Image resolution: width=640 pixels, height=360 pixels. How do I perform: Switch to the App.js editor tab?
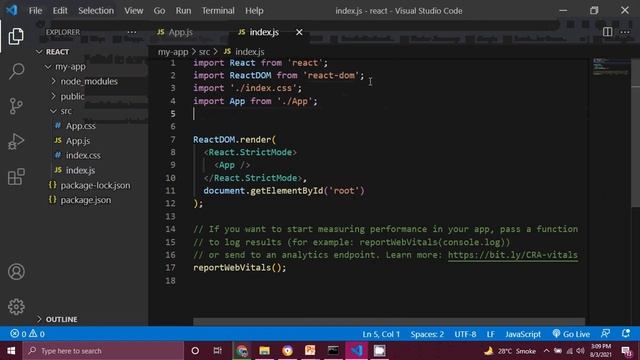point(180,32)
